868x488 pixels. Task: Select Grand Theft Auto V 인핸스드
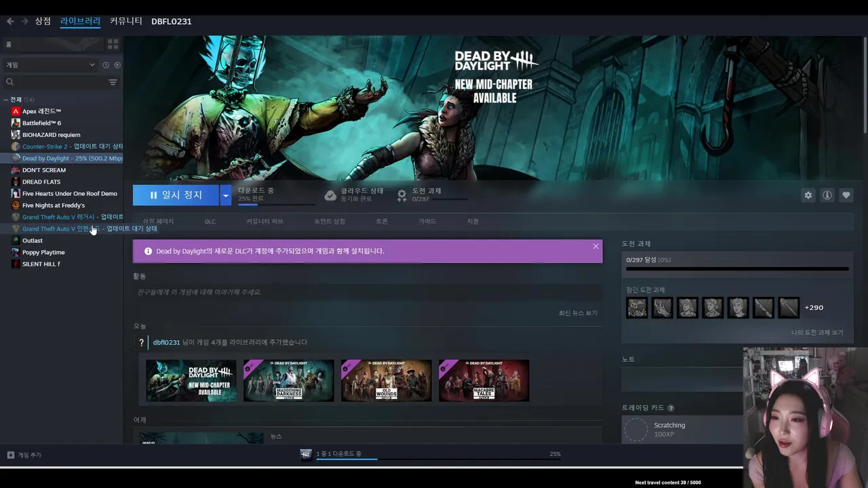tap(62, 228)
